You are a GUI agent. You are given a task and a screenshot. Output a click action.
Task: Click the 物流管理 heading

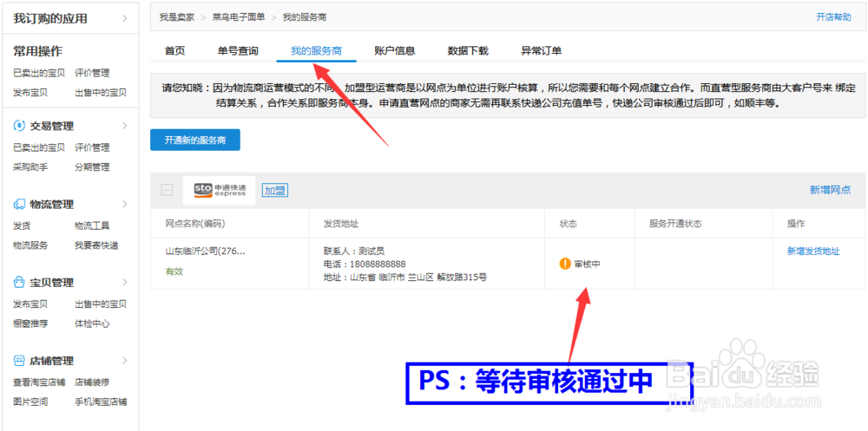[x=51, y=205]
